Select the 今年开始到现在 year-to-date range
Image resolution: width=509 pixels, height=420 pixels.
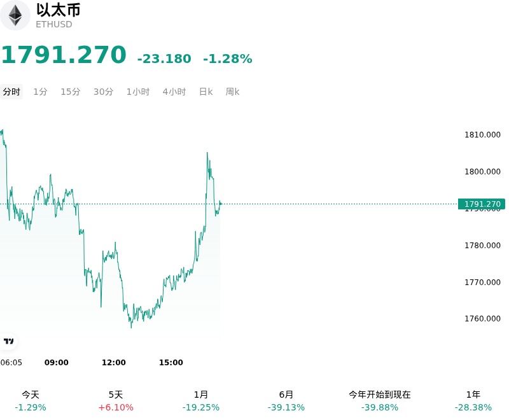coord(379,401)
